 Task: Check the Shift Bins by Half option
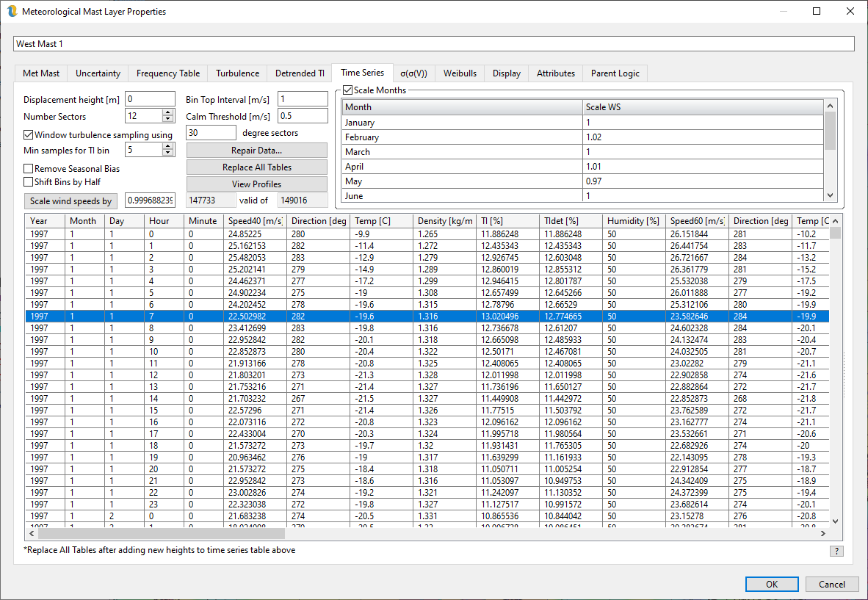pyautogui.click(x=29, y=181)
